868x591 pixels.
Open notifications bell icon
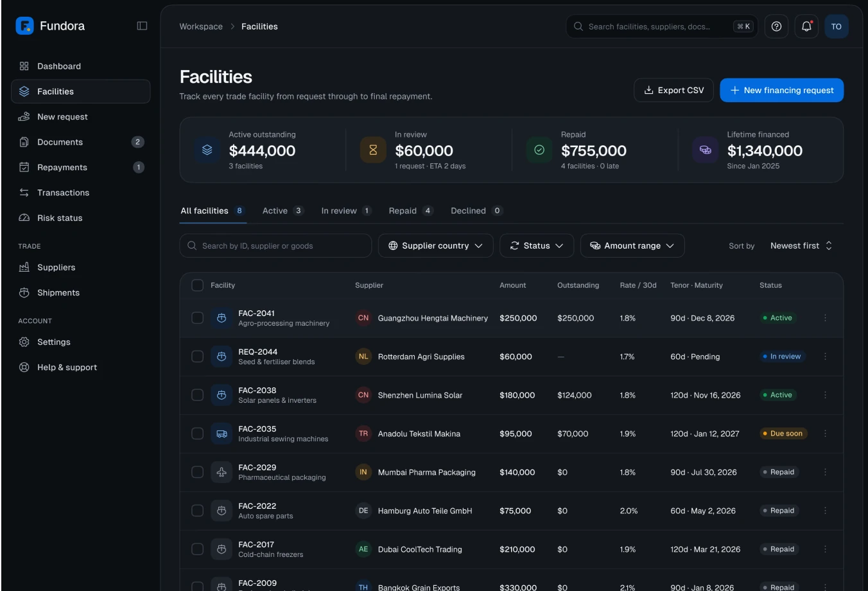(x=806, y=26)
